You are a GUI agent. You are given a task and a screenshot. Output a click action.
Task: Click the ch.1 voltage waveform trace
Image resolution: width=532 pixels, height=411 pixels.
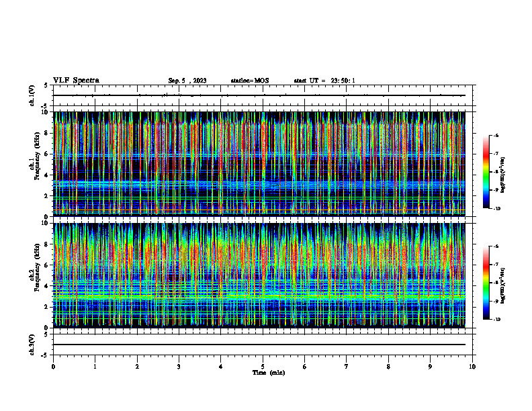pos(259,95)
